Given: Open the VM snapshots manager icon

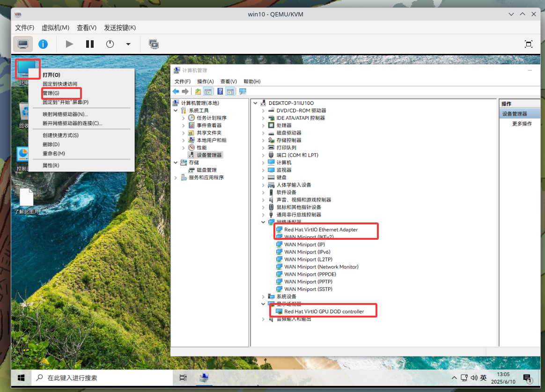Looking at the screenshot, I should pos(154,44).
